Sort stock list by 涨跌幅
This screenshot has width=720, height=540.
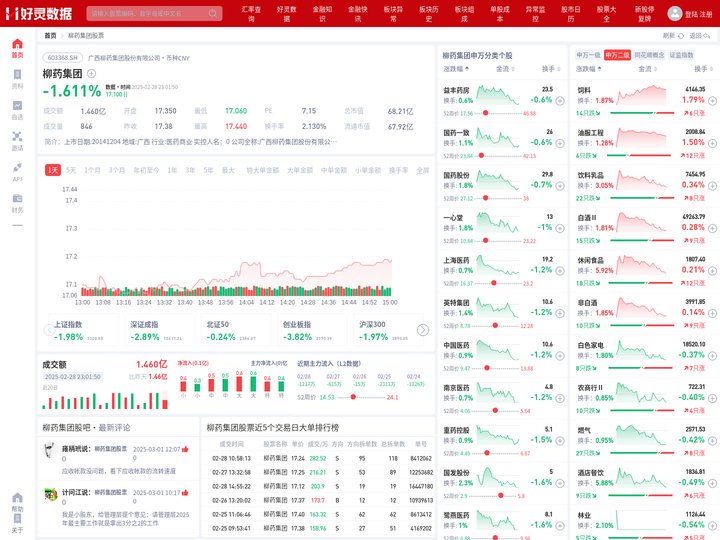click(x=456, y=69)
